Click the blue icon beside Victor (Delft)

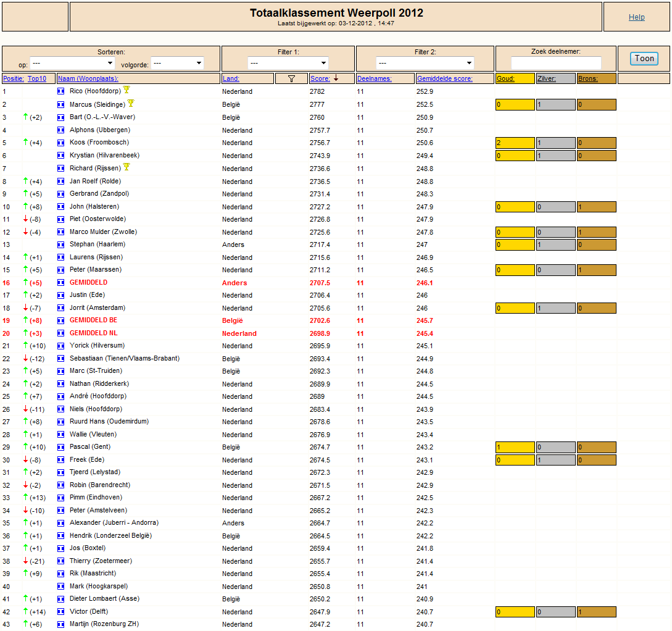[61, 611]
